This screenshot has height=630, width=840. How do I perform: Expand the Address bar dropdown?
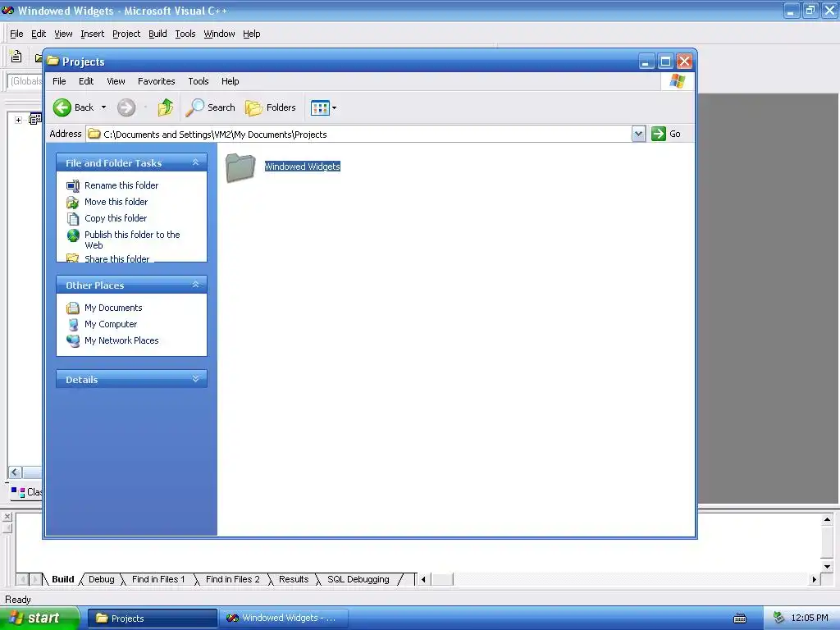click(x=638, y=134)
